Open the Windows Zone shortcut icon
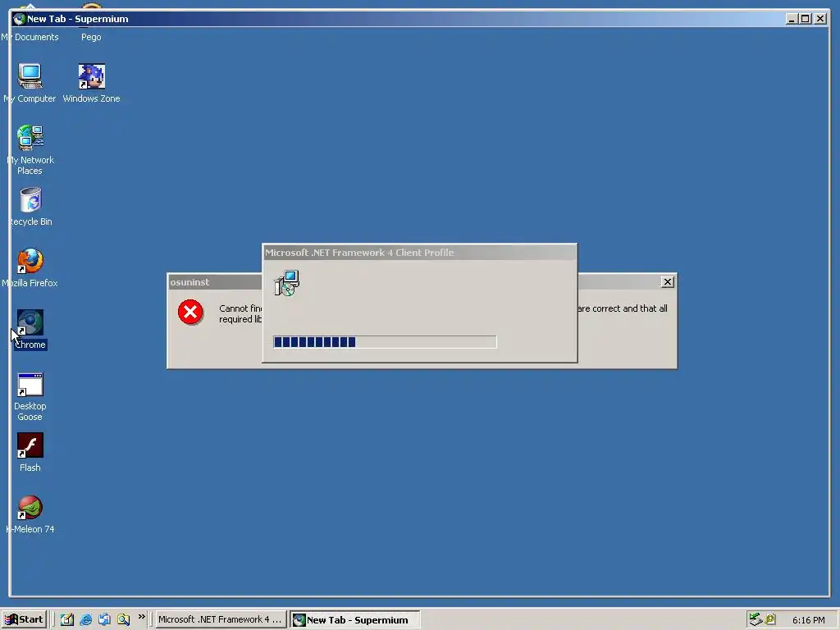This screenshot has height=630, width=840. pos(92,76)
